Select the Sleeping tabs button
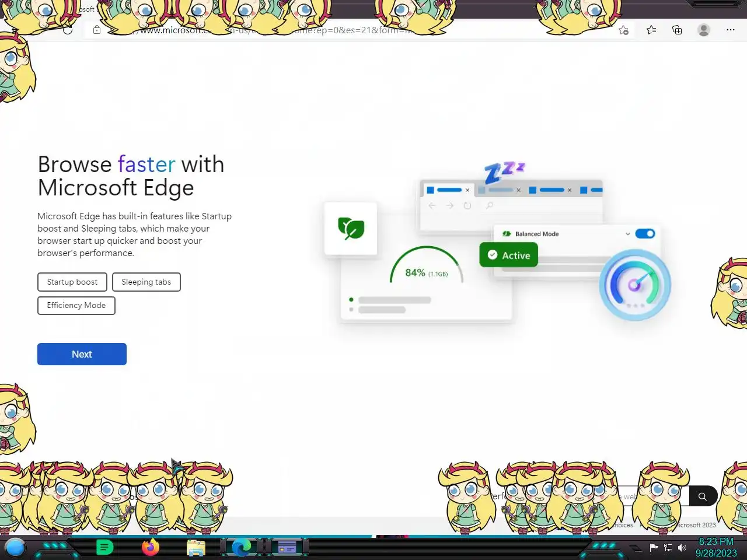The width and height of the screenshot is (747, 560). point(146,282)
